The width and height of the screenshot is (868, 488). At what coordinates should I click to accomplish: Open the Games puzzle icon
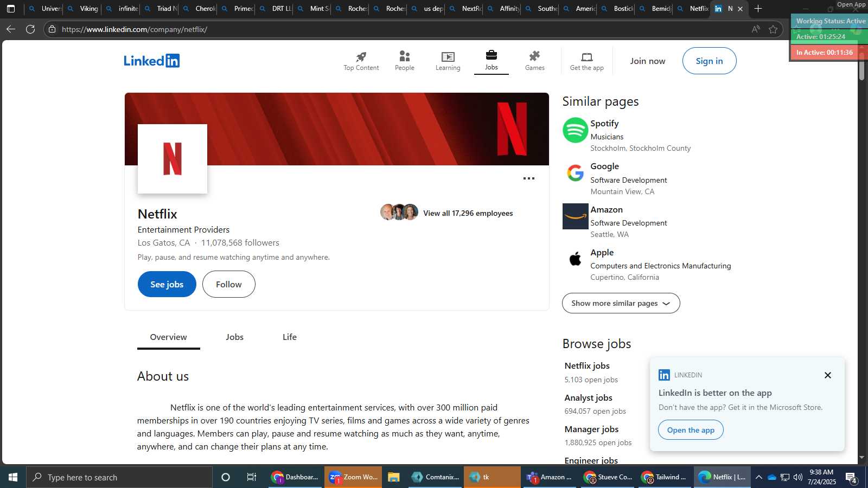[x=534, y=56]
